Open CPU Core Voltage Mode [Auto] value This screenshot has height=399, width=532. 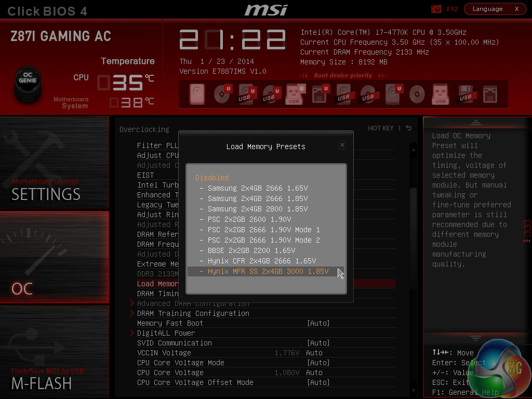tap(318, 362)
